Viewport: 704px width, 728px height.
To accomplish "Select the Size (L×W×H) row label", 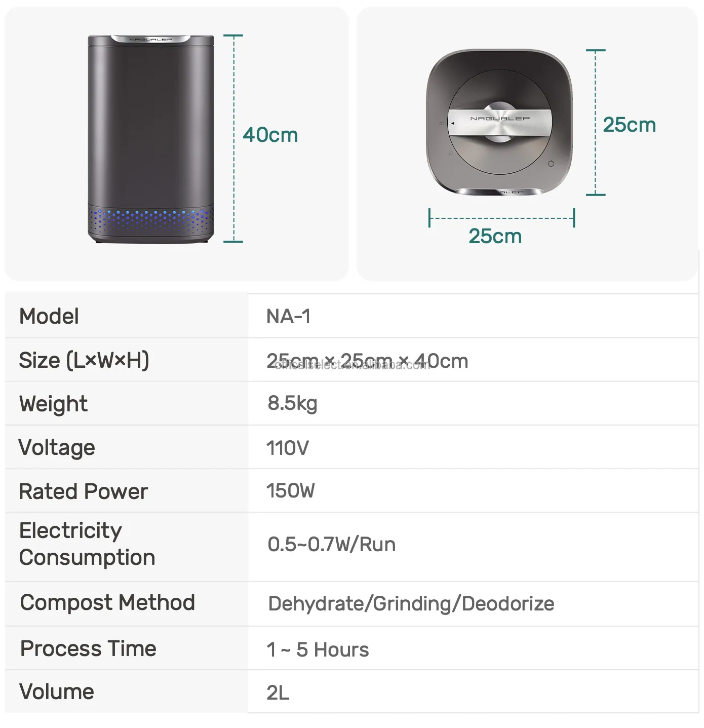I will click(x=84, y=360).
